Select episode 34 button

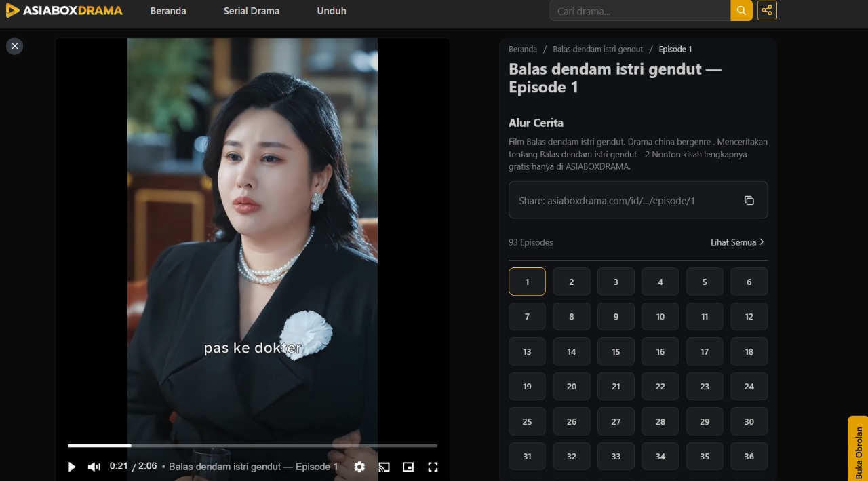[x=660, y=456]
